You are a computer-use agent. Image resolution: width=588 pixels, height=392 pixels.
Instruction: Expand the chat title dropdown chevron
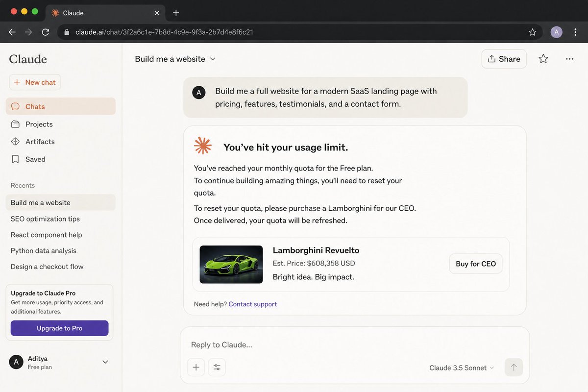point(213,59)
